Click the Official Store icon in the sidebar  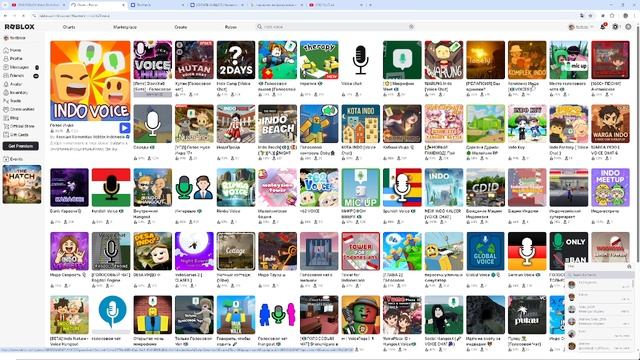click(6, 126)
